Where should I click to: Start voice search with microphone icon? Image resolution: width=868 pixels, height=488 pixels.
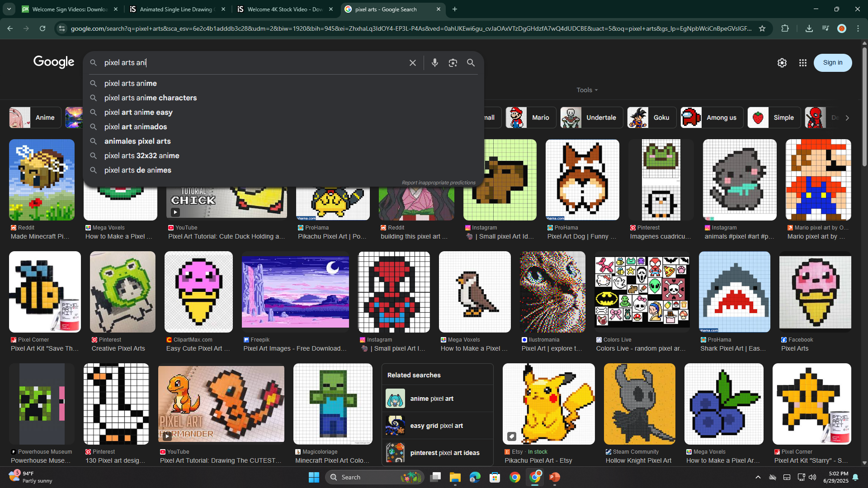tap(435, 63)
